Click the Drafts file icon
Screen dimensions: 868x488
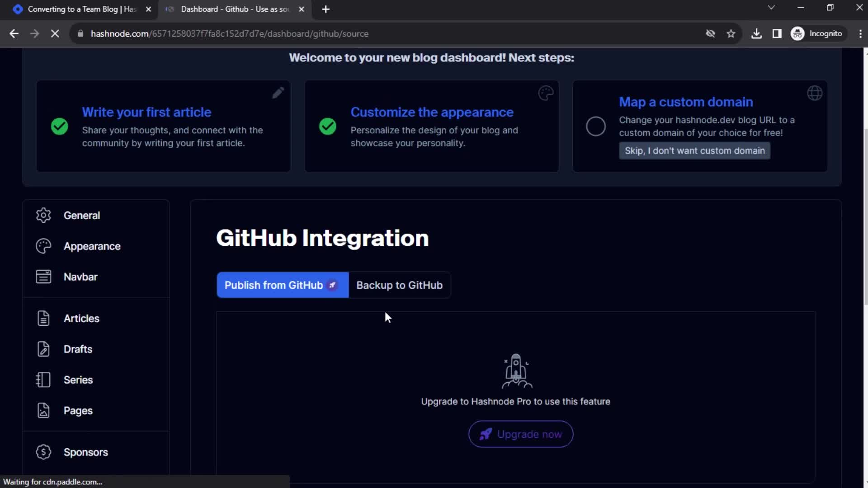click(42, 348)
